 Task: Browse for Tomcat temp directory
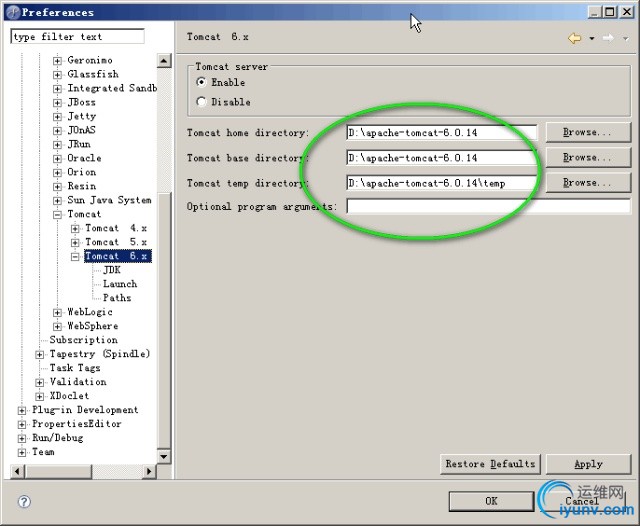tap(588, 183)
